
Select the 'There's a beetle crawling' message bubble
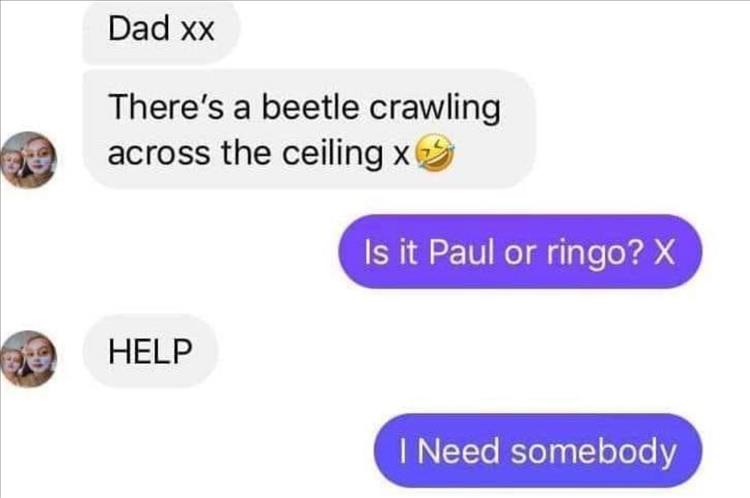(309, 129)
